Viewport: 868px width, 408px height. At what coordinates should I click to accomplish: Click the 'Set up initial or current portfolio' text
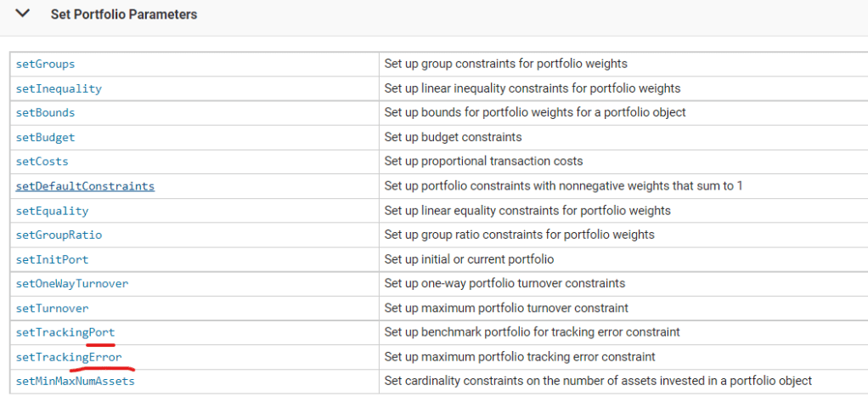481,259
